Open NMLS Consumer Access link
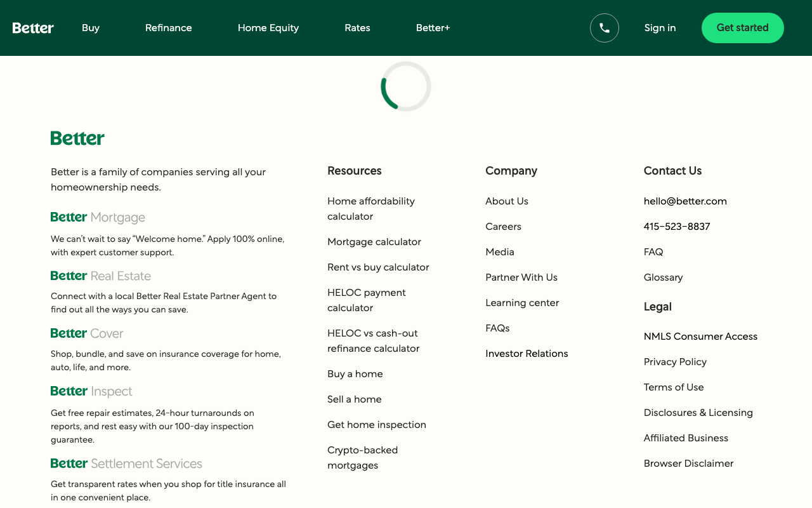The image size is (812, 508). click(x=700, y=337)
